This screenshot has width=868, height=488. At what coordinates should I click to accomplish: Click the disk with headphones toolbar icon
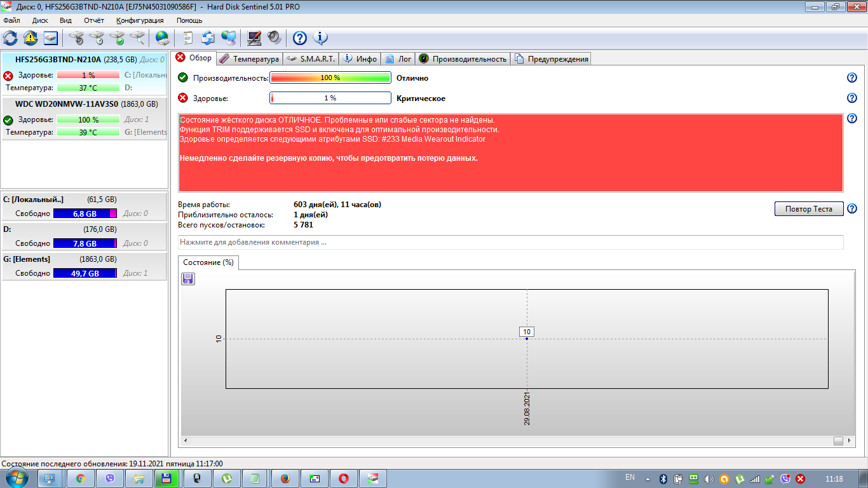click(76, 38)
